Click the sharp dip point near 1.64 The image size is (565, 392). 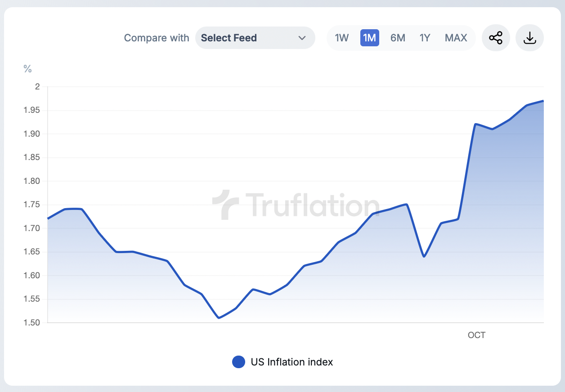coord(423,256)
